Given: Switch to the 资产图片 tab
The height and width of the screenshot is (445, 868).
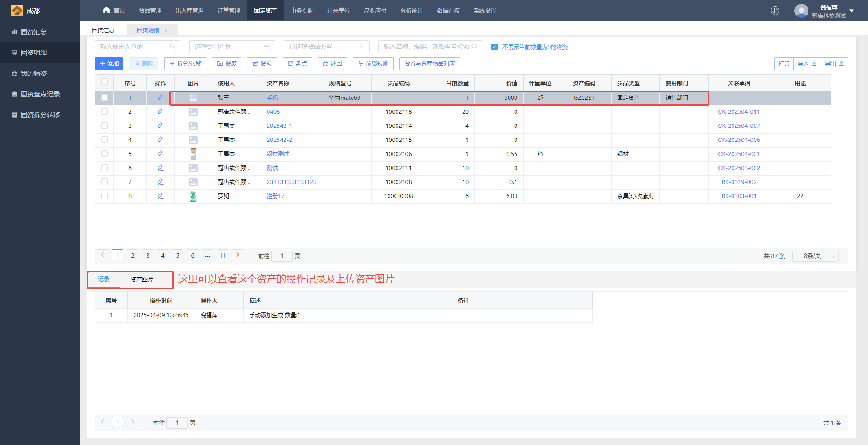Looking at the screenshot, I should 142,279.
